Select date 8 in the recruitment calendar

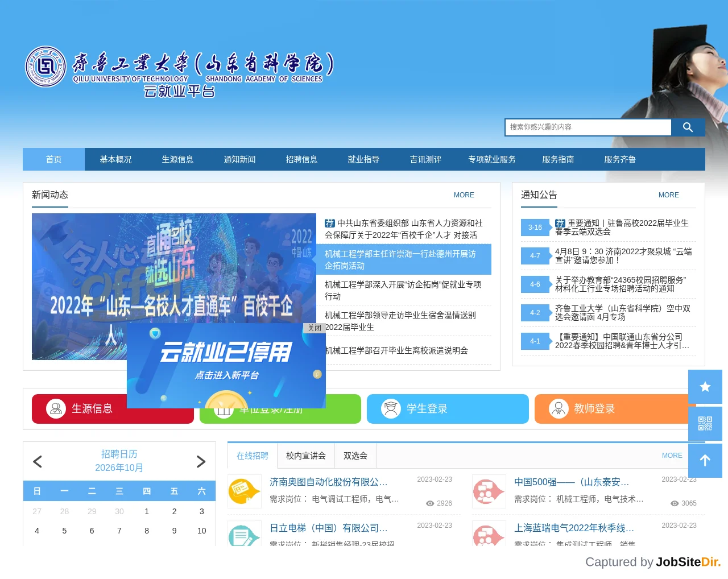click(x=147, y=531)
